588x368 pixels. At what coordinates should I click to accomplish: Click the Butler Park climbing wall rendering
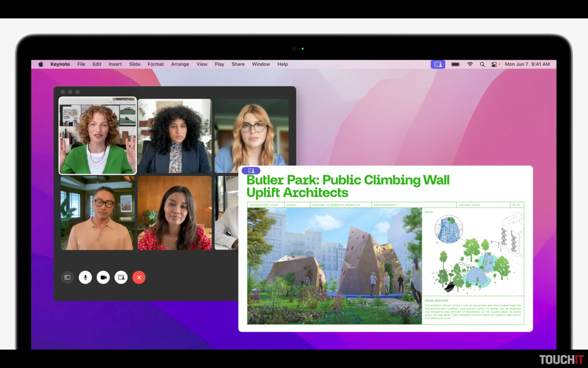pyautogui.click(x=334, y=266)
